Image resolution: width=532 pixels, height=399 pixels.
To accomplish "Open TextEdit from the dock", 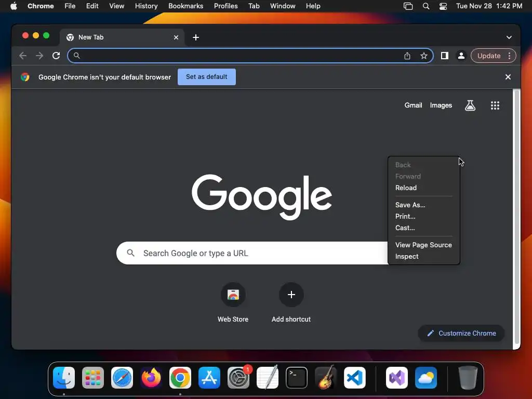I will 268,378.
